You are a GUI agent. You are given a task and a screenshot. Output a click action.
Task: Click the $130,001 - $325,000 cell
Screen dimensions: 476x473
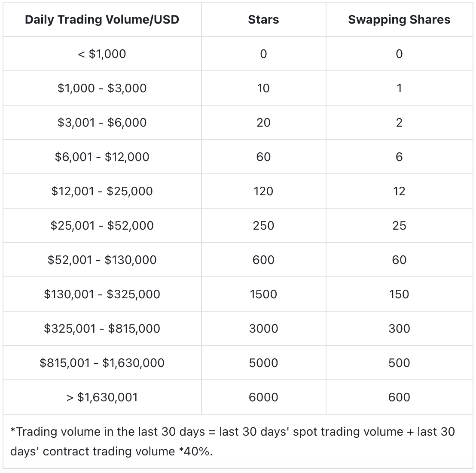tap(102, 294)
